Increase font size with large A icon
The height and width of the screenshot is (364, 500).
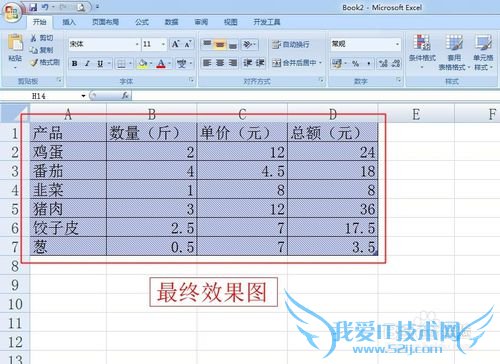(x=176, y=44)
